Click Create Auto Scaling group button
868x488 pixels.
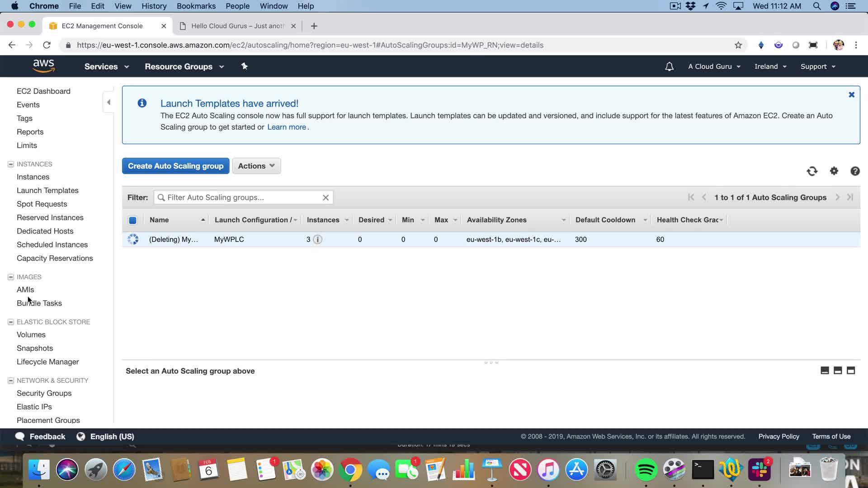(175, 166)
